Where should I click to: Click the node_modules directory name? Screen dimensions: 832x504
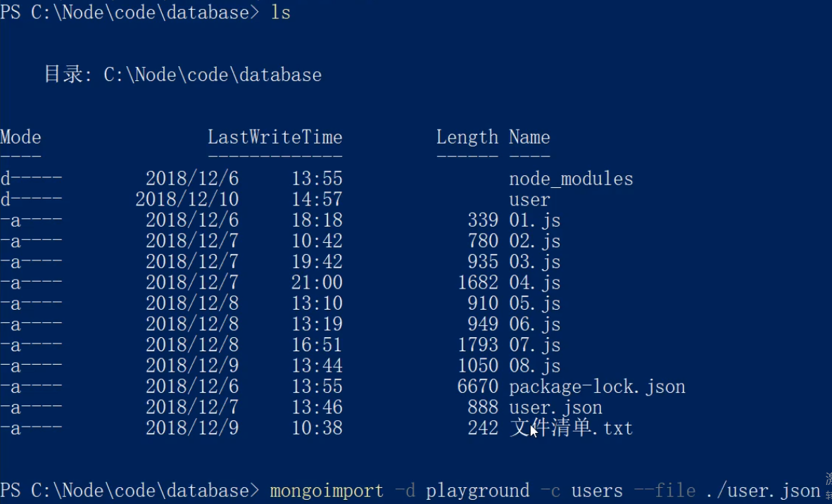(571, 179)
